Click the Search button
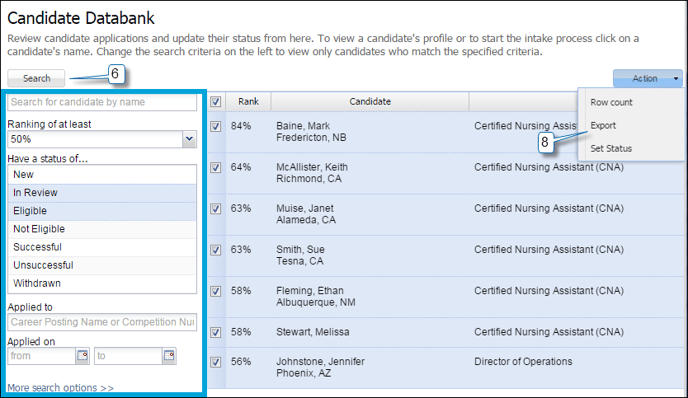This screenshot has width=688, height=398. 36,79
